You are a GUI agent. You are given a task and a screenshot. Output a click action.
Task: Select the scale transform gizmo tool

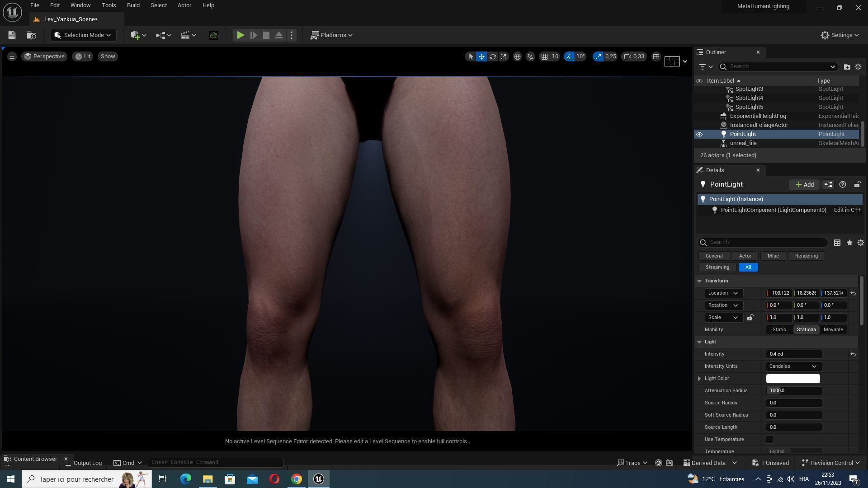coord(503,56)
